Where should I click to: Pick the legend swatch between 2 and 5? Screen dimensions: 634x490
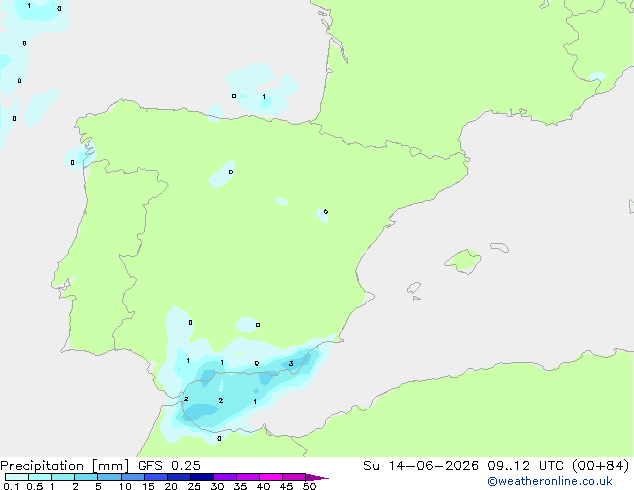86,477
